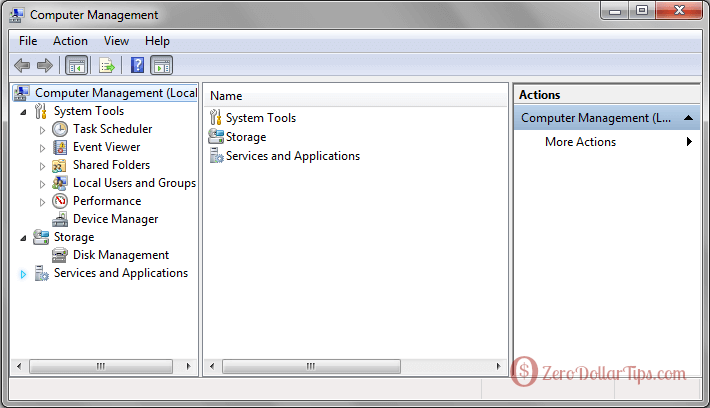The width and height of the screenshot is (710, 408).
Task: Click the Computer Management title bar icon
Action: click(16, 15)
